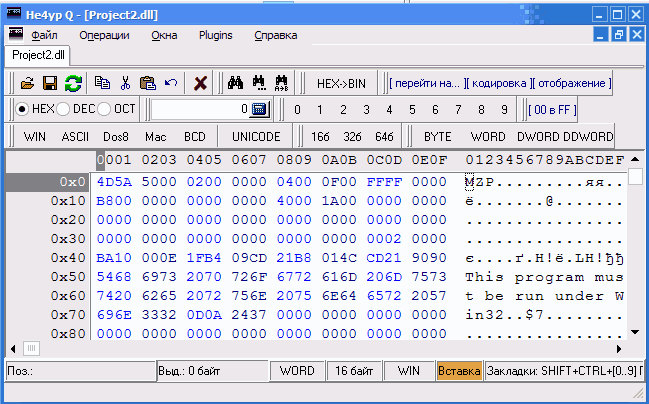The image size is (649, 404).
Task: Click the Вставка status bar indicator
Action: point(459,371)
